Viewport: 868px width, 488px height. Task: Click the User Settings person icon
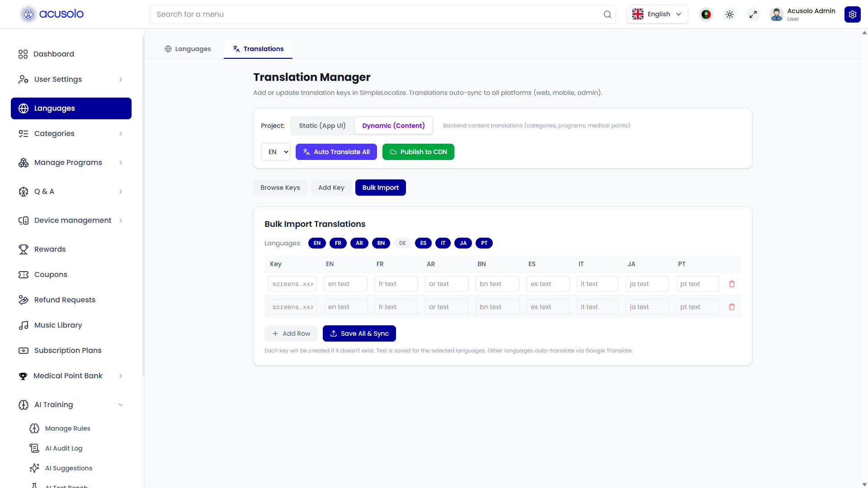24,80
